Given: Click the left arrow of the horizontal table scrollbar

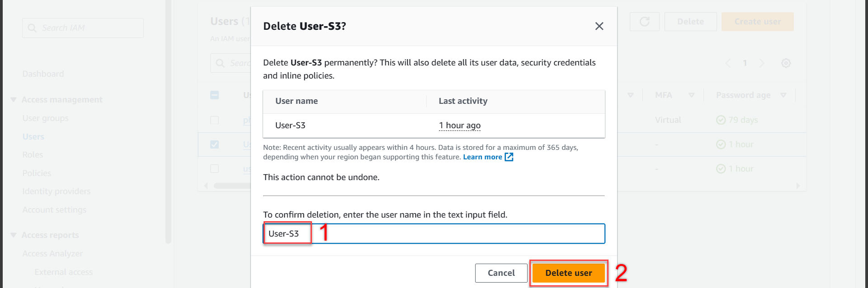Looking at the screenshot, I should [206, 186].
